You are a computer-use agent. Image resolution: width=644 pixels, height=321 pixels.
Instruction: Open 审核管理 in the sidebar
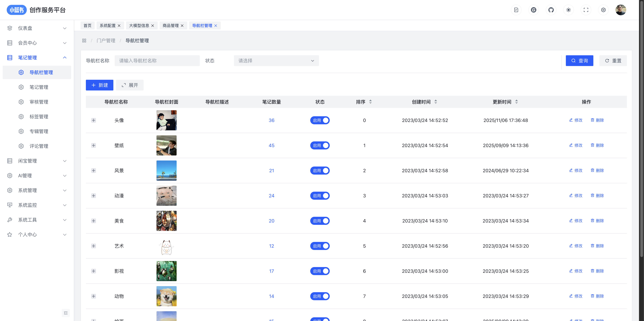39,102
